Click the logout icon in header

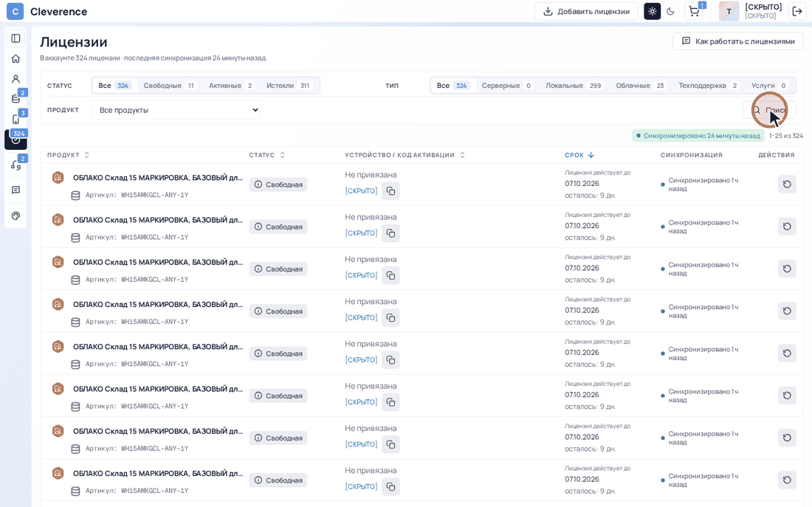coord(797,11)
